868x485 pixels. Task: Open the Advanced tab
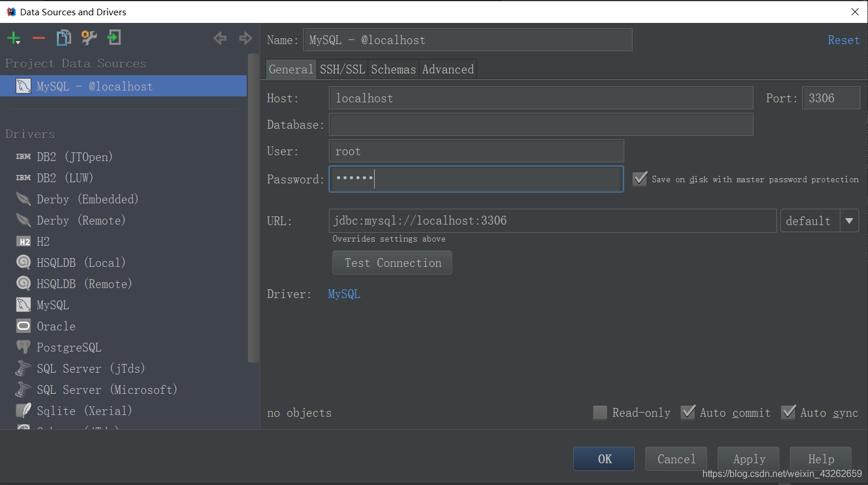[448, 69]
